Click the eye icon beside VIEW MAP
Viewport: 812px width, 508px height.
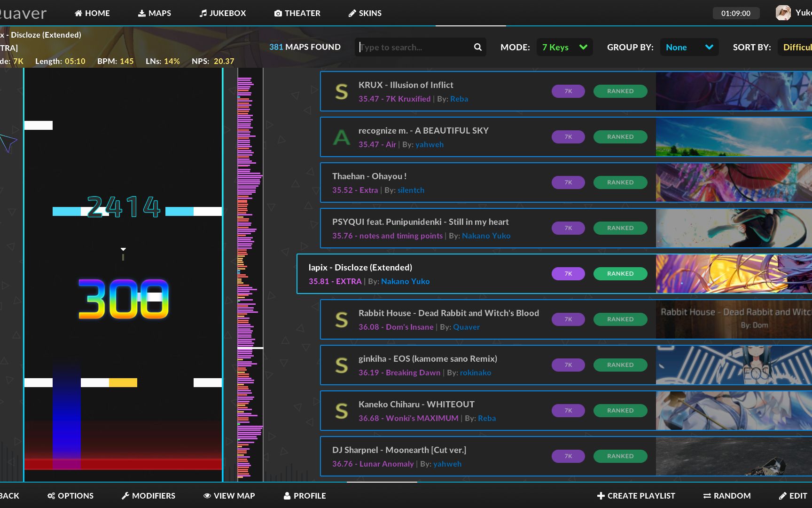[x=207, y=496]
